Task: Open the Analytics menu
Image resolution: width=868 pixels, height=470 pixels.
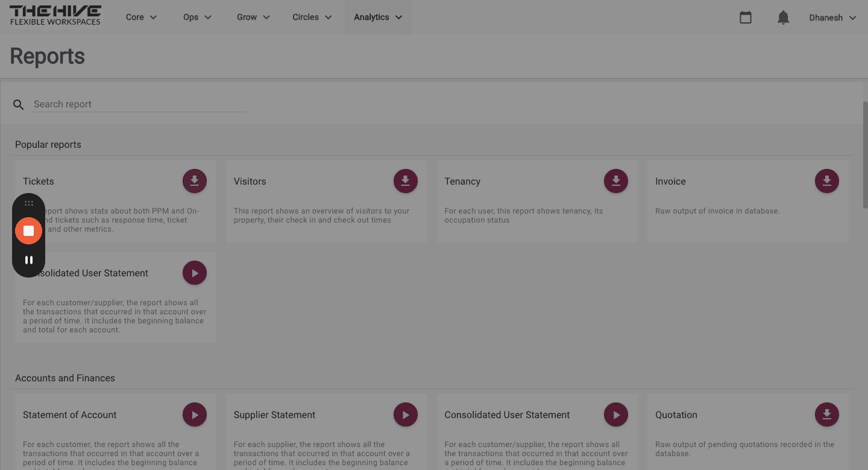Action: pyautogui.click(x=378, y=17)
